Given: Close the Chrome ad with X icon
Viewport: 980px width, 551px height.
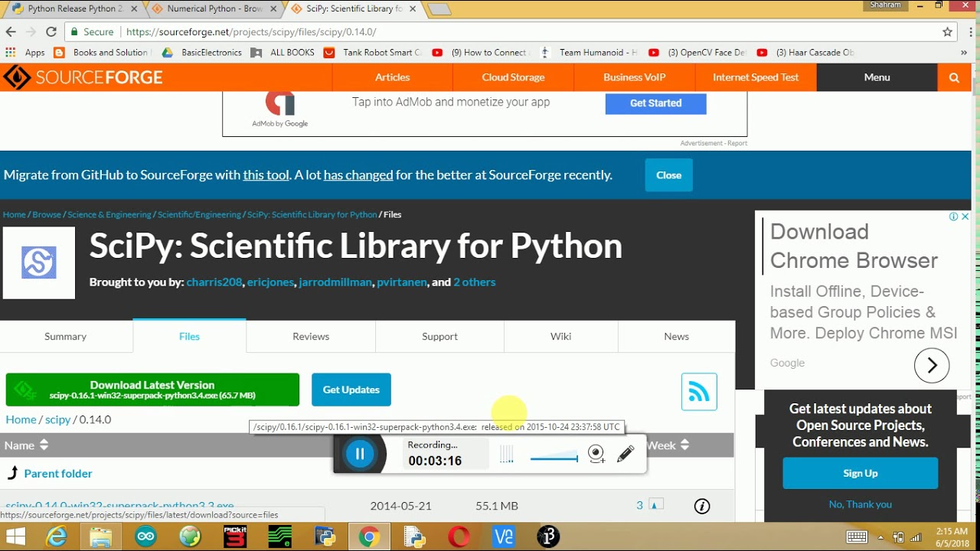Looking at the screenshot, I should coord(965,217).
